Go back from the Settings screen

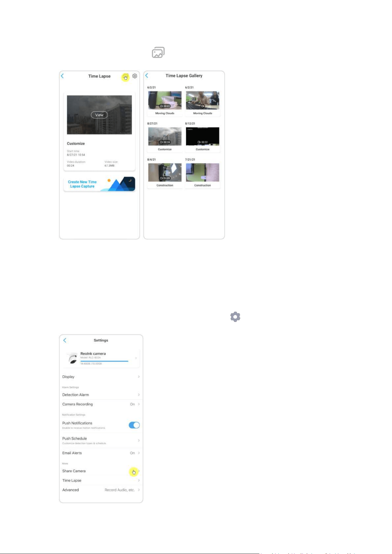pos(65,340)
